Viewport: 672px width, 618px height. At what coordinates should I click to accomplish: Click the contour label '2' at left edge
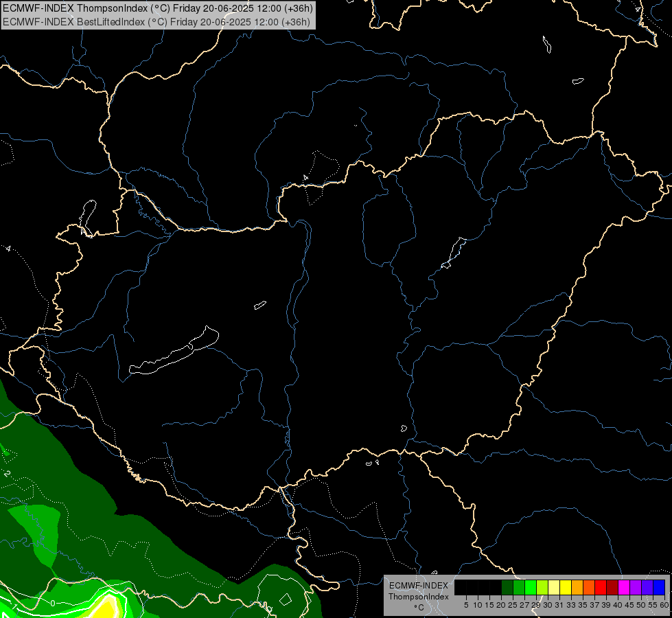(x=6, y=474)
